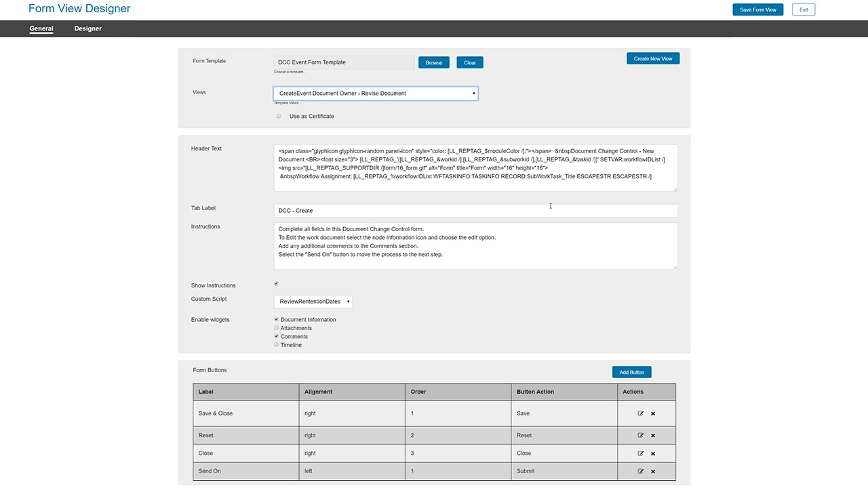This screenshot has height=488, width=868.
Task: Clear the selected form template
Action: pos(470,62)
